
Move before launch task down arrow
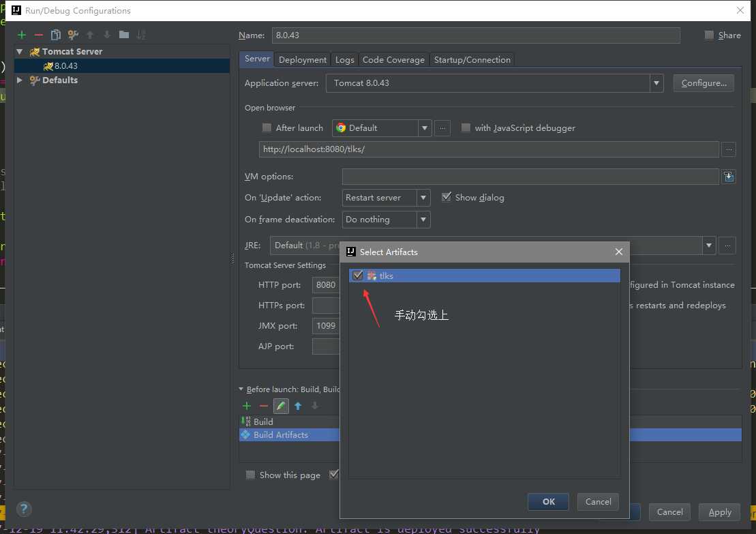[315, 406]
